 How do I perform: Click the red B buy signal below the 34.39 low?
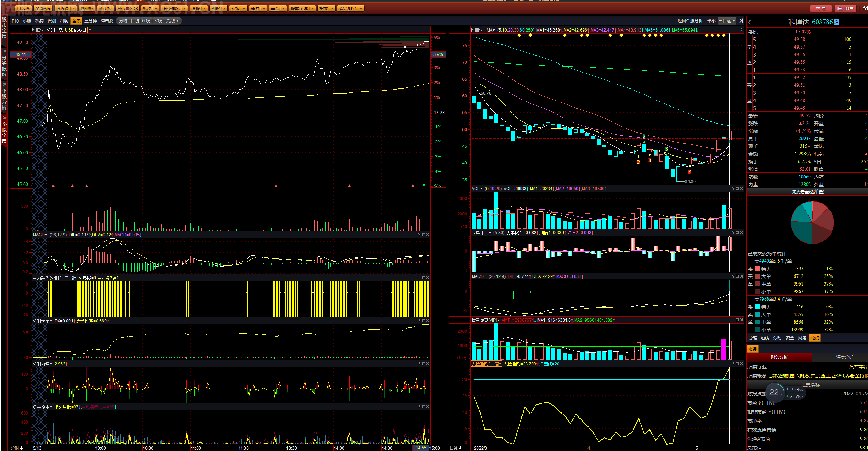(x=690, y=172)
